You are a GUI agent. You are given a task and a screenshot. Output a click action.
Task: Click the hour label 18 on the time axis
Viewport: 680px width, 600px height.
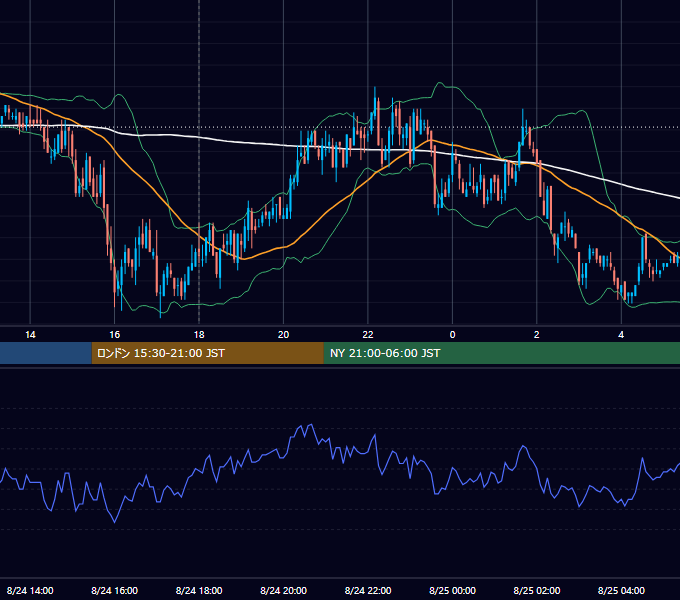(199, 335)
